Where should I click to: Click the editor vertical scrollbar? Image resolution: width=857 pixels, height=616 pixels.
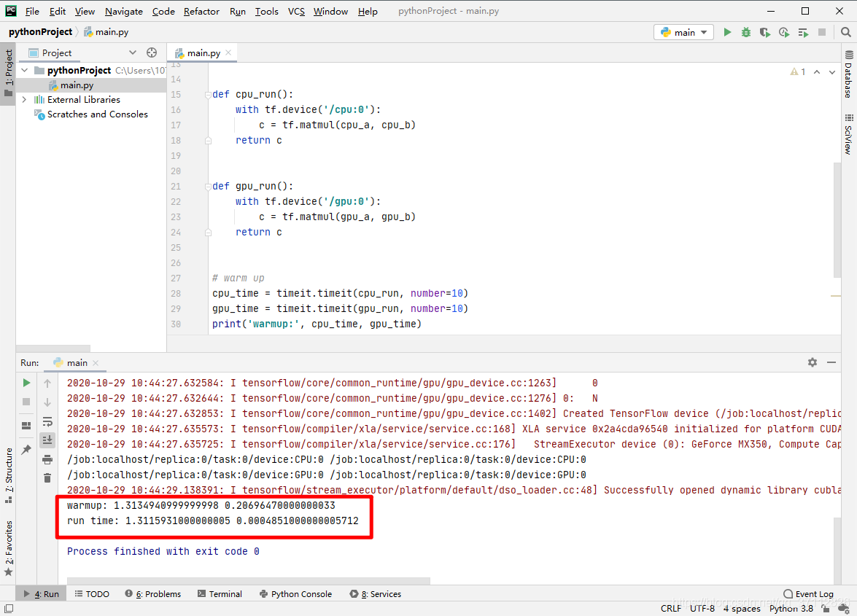[837, 220]
